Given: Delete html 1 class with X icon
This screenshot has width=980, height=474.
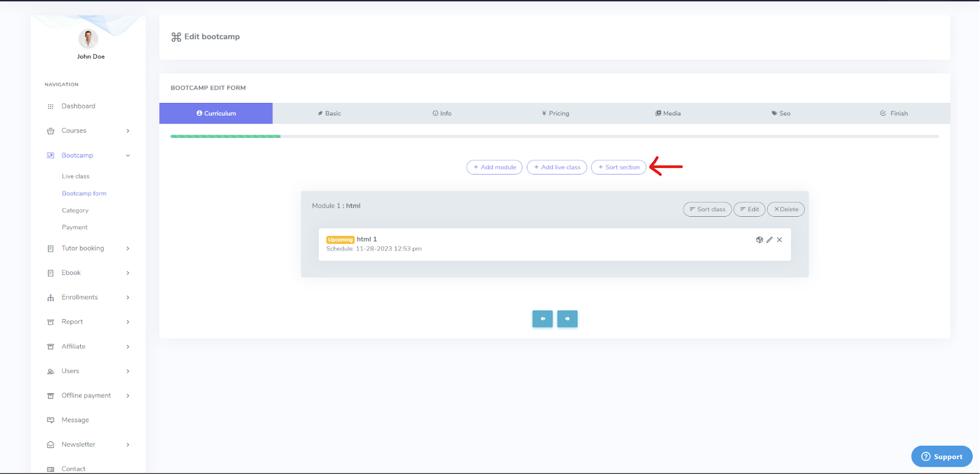Looking at the screenshot, I should coord(780,240).
